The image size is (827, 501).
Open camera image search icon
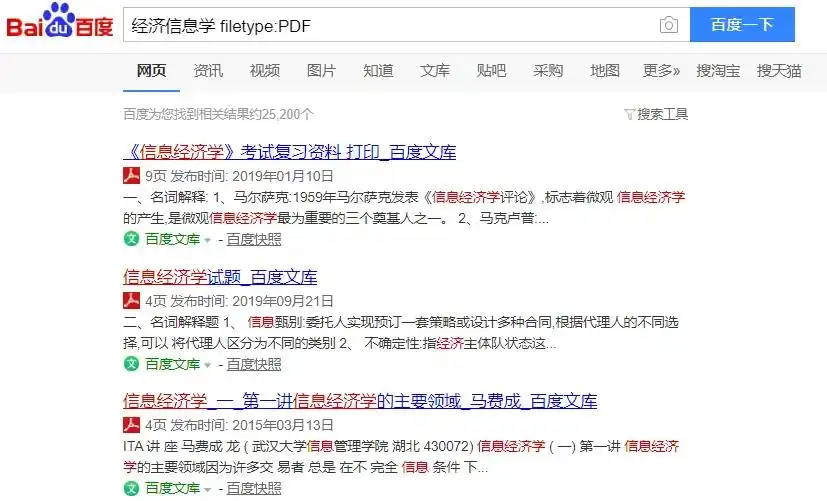[x=668, y=26]
